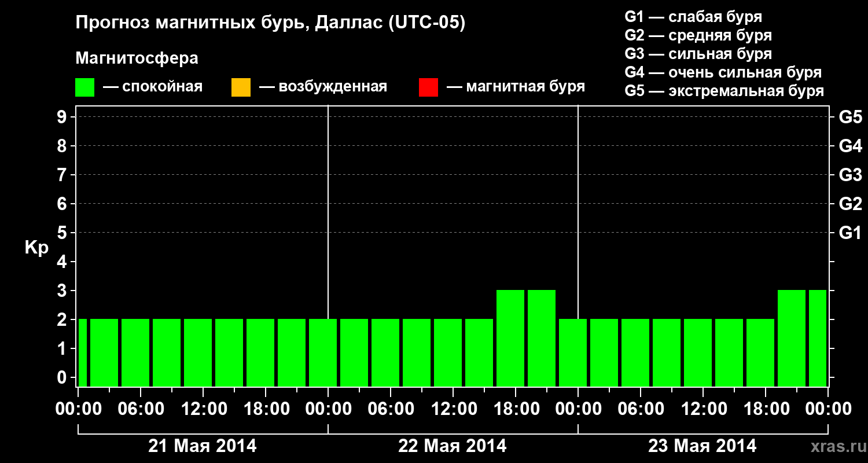Click the 12:00 time label of 23 May

click(x=703, y=409)
